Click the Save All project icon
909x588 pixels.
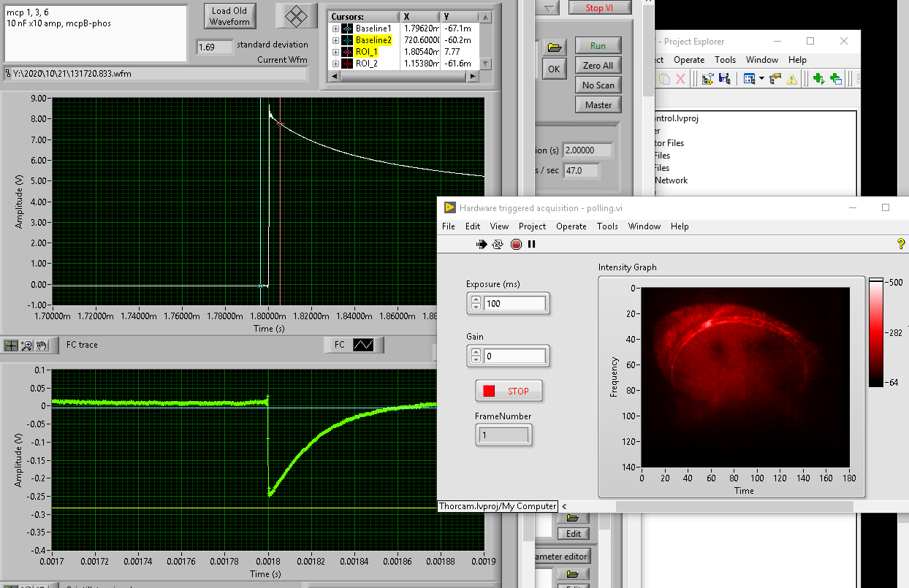click(x=725, y=79)
